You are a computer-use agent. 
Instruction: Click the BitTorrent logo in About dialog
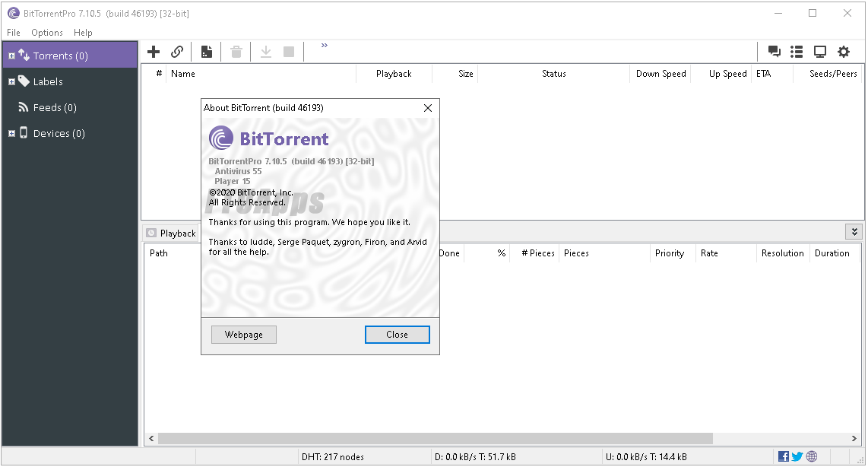pyautogui.click(x=268, y=138)
